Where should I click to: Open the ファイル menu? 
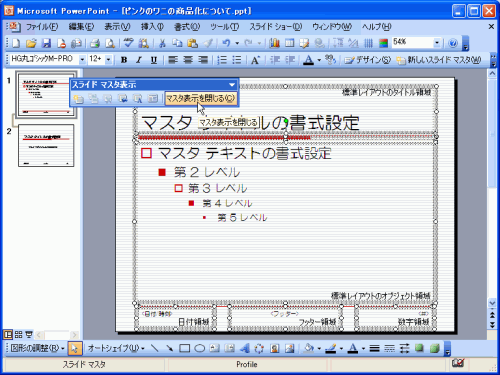pyautogui.click(x=42, y=27)
